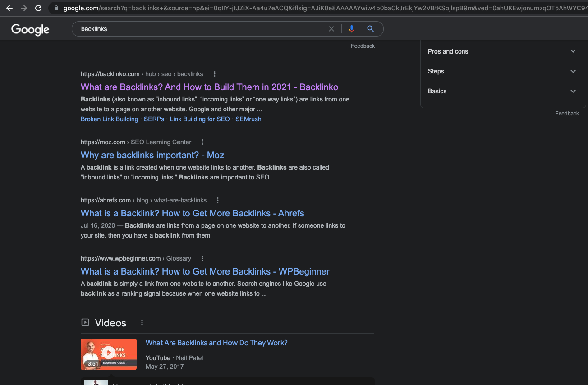The image size is (588, 385).
Task: Follow the Broken Link Building sitelink
Action: pos(109,119)
